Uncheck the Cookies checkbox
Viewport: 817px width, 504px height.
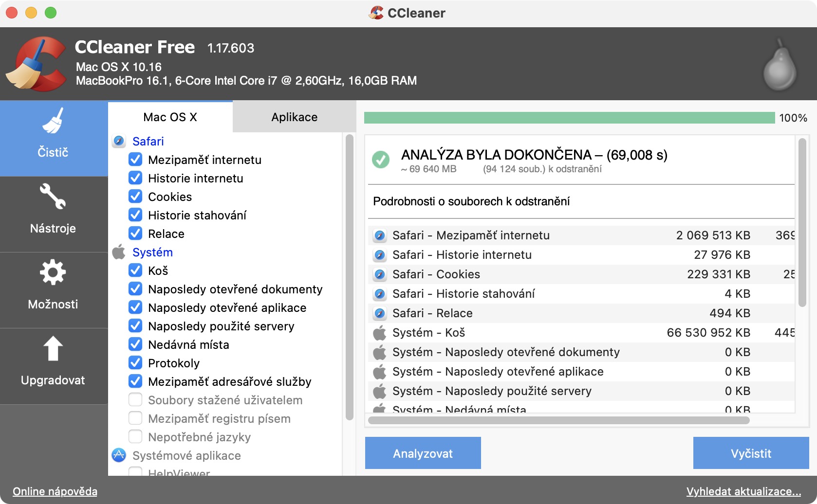135,197
